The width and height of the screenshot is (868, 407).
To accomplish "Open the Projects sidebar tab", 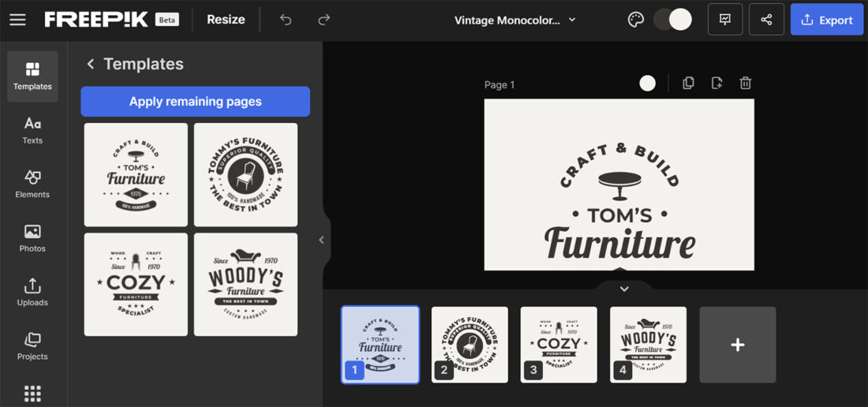I will click(32, 347).
